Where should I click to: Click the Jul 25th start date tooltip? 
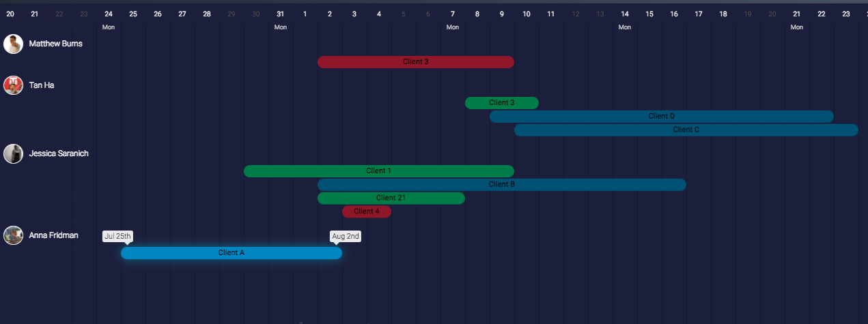coord(118,237)
